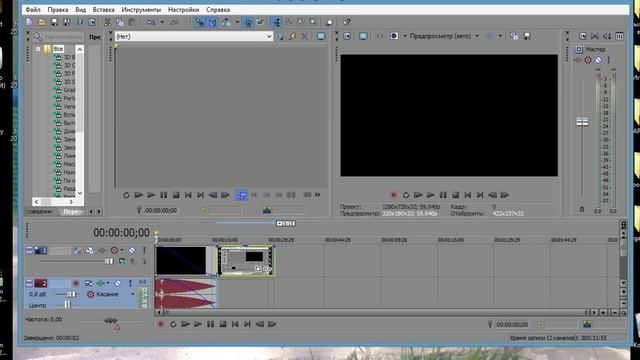Stop playback in timeline transport bar
This screenshot has height=360, width=640.
click(223, 324)
